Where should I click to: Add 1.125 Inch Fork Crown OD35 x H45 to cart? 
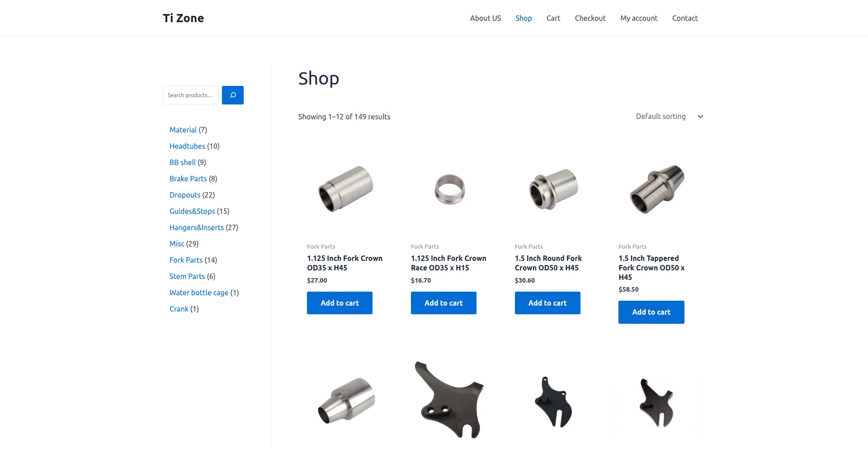tap(340, 303)
